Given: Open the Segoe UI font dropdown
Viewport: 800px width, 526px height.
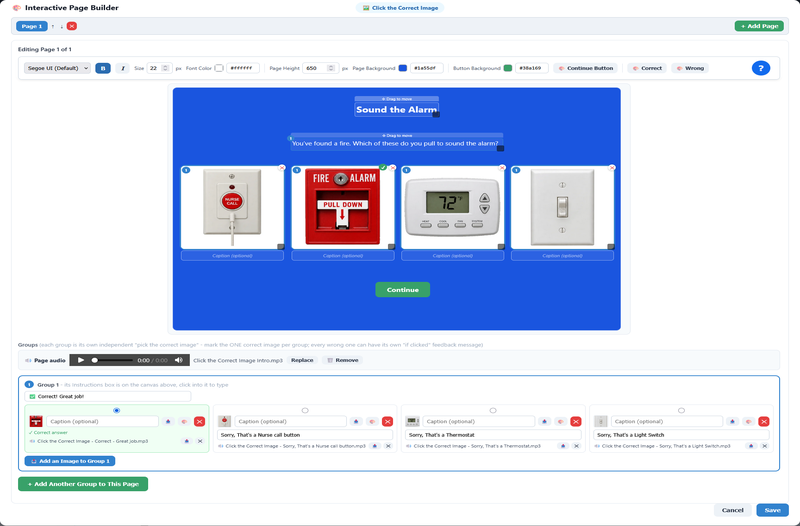Looking at the screenshot, I should coord(57,68).
